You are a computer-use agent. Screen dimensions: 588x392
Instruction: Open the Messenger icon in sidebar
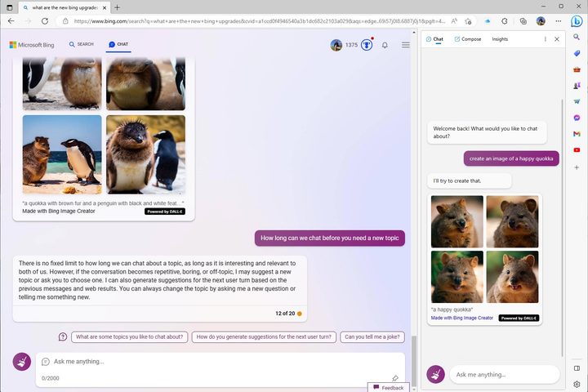point(577,118)
